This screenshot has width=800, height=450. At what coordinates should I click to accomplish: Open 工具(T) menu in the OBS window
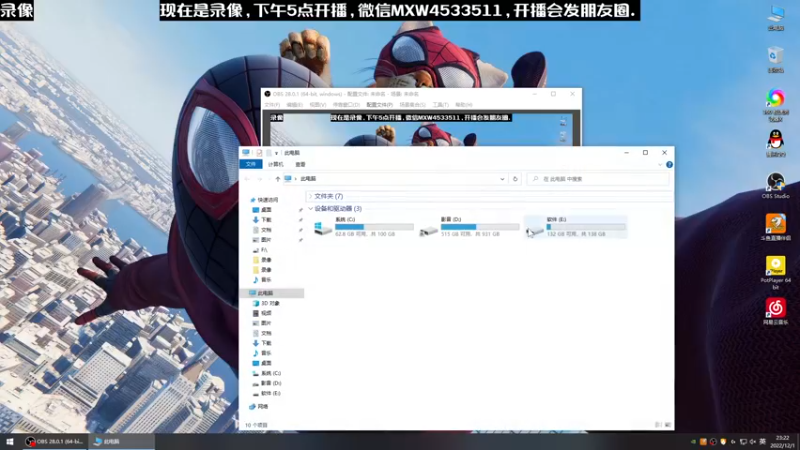tap(440, 105)
